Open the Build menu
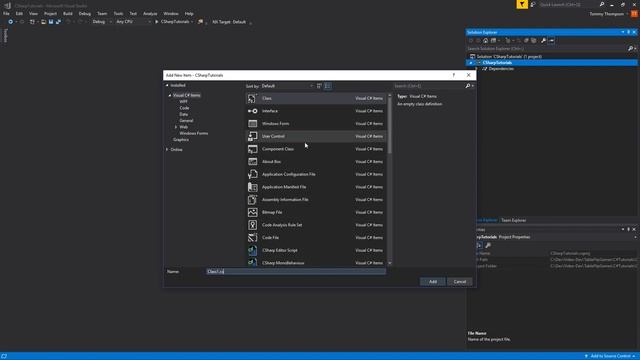 click(68, 13)
